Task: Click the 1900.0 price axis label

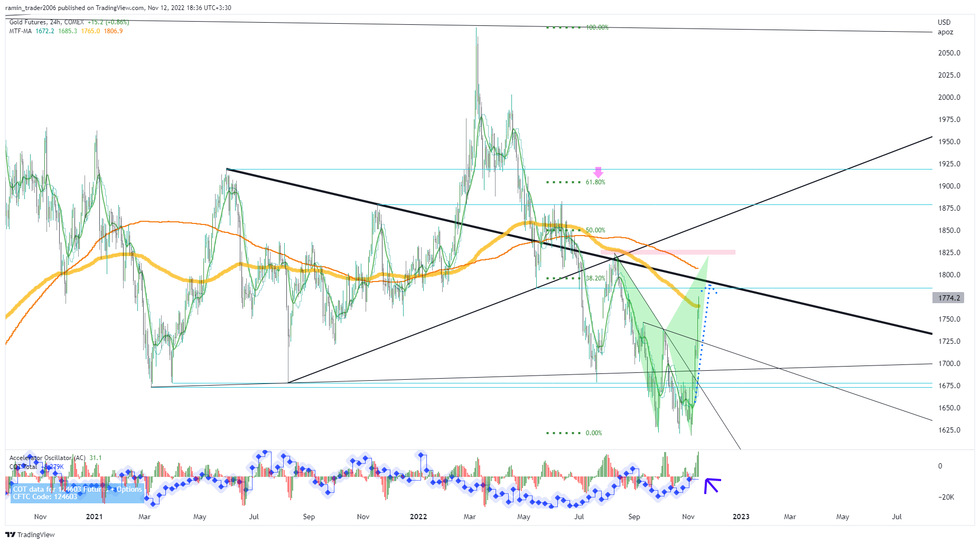Action: tap(949, 186)
